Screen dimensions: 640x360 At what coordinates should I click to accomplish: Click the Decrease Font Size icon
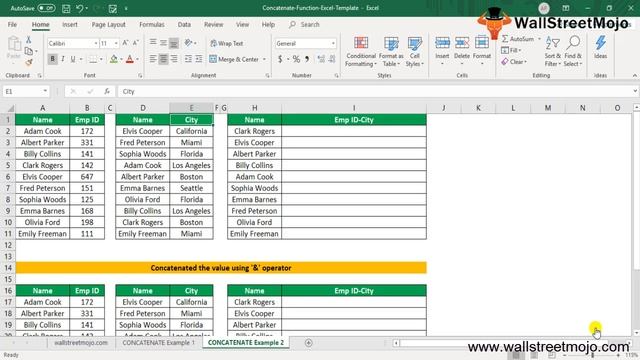click(136, 43)
